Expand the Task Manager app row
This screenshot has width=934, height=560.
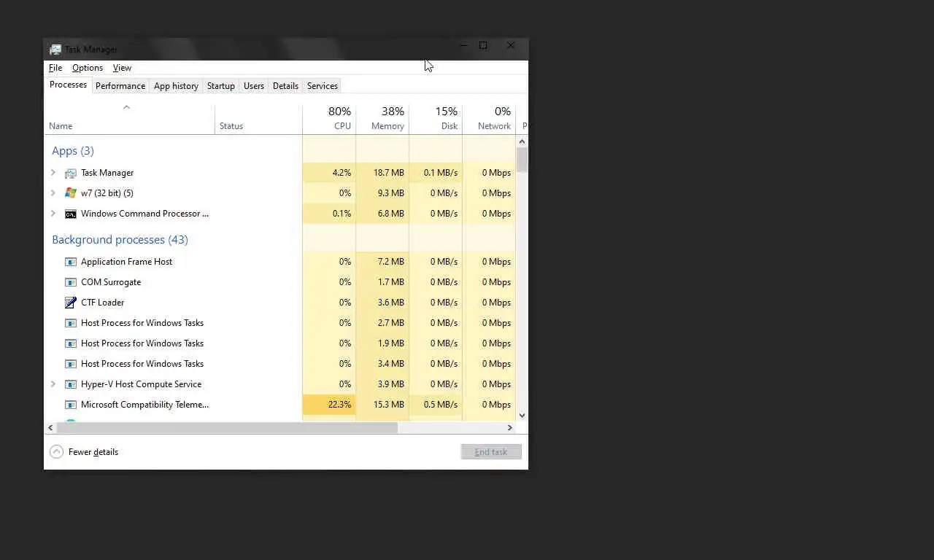53,173
